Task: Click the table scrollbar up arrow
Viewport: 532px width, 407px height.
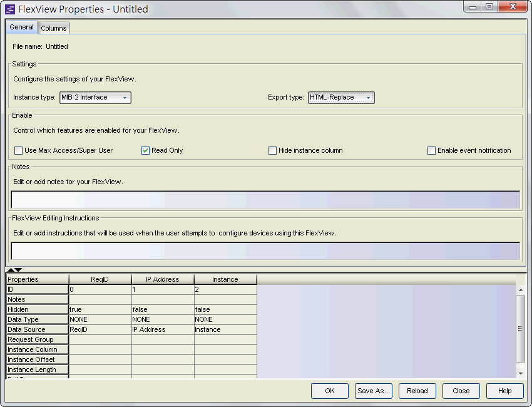Action: click(x=521, y=289)
